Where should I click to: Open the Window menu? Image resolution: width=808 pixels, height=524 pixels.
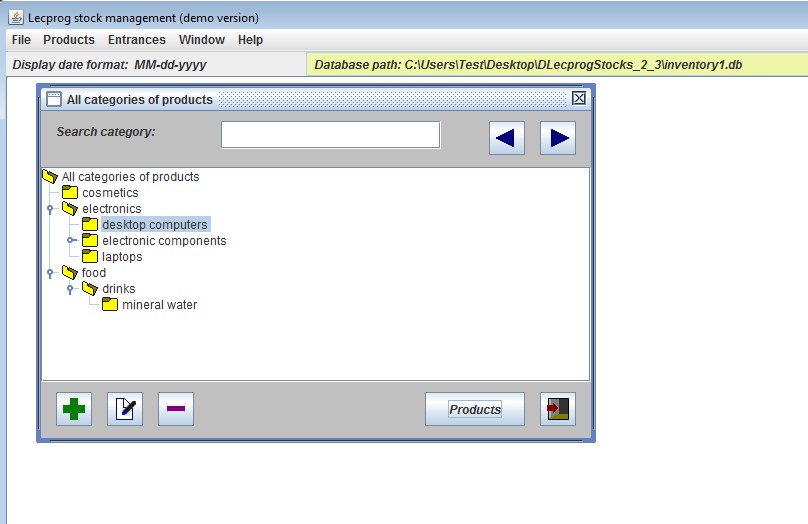pos(201,40)
